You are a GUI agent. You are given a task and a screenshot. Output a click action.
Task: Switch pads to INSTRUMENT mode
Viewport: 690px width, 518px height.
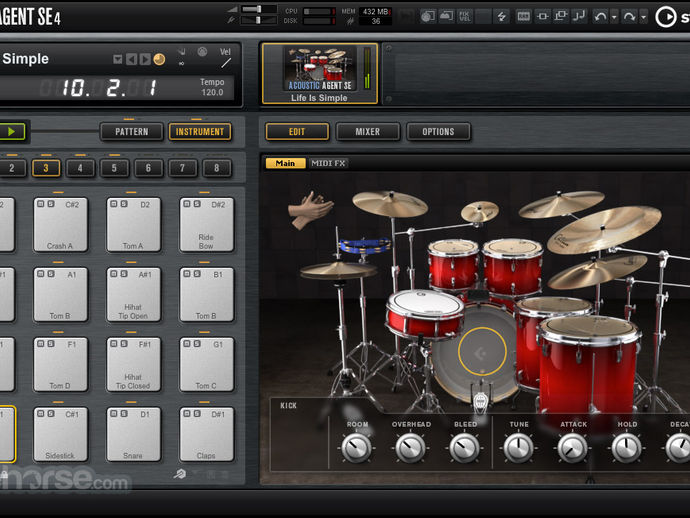tap(200, 132)
